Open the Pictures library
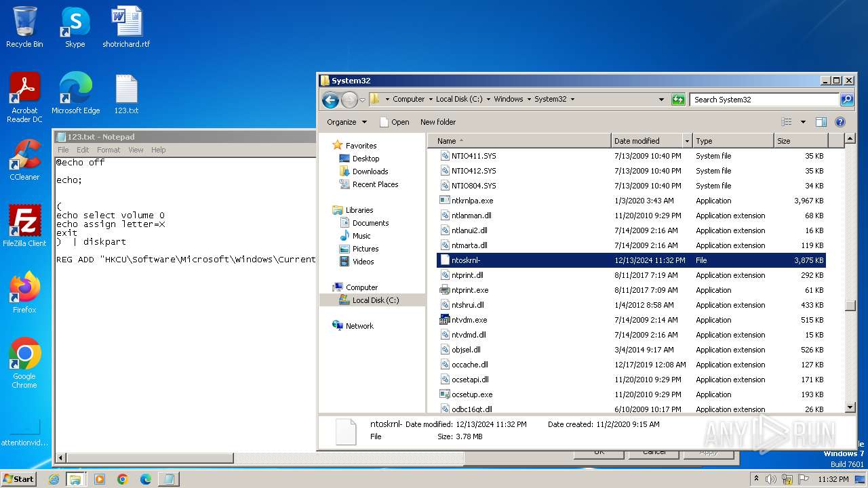Viewport: 868px width, 488px height. 366,249
